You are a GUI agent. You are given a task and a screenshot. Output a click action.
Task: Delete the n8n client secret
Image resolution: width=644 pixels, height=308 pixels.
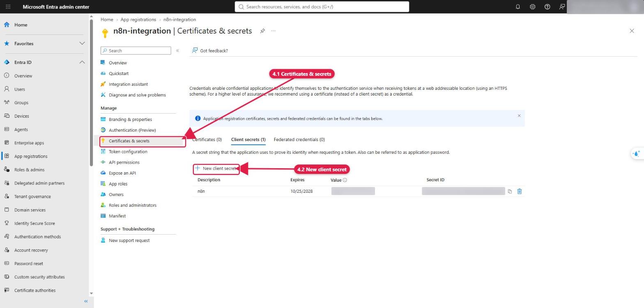520,192
